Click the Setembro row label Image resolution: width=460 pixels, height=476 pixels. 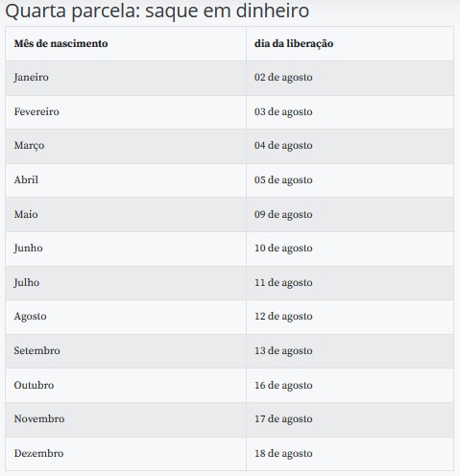click(36, 350)
